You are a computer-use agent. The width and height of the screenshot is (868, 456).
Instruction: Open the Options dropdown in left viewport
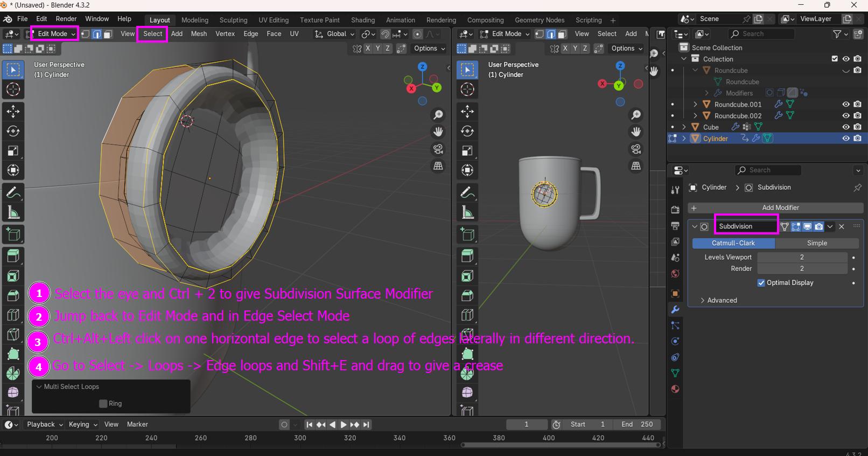point(429,49)
